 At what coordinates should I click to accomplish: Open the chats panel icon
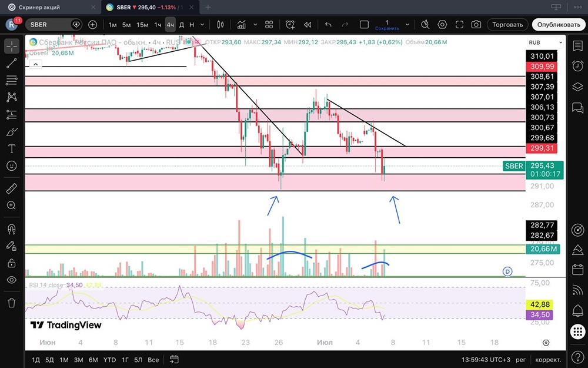[577, 108]
